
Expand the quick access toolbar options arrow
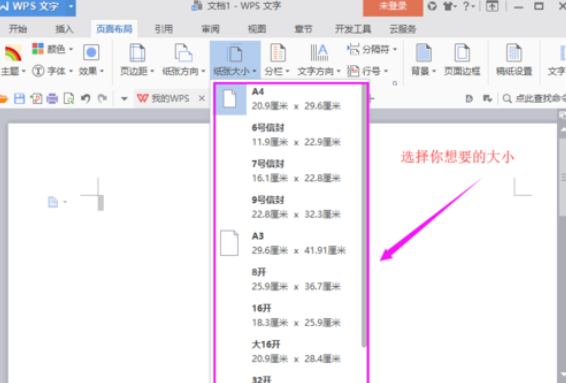pos(124,99)
